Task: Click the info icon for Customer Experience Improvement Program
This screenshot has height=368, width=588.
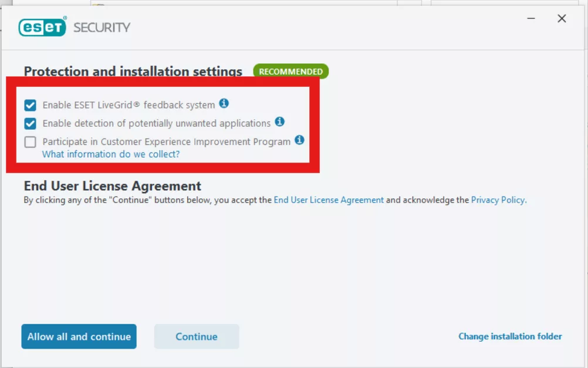Action: pos(299,141)
